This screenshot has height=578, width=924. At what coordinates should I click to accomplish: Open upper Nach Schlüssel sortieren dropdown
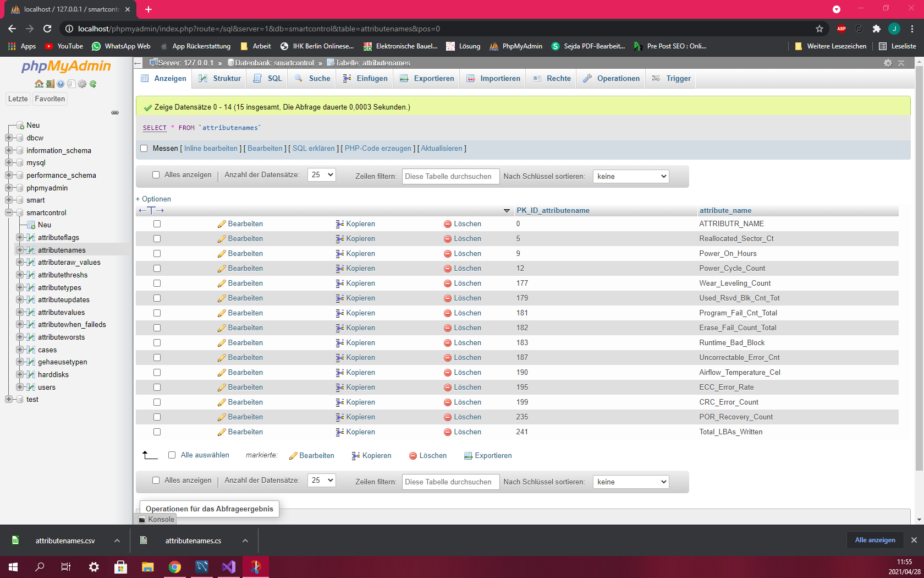tap(631, 176)
